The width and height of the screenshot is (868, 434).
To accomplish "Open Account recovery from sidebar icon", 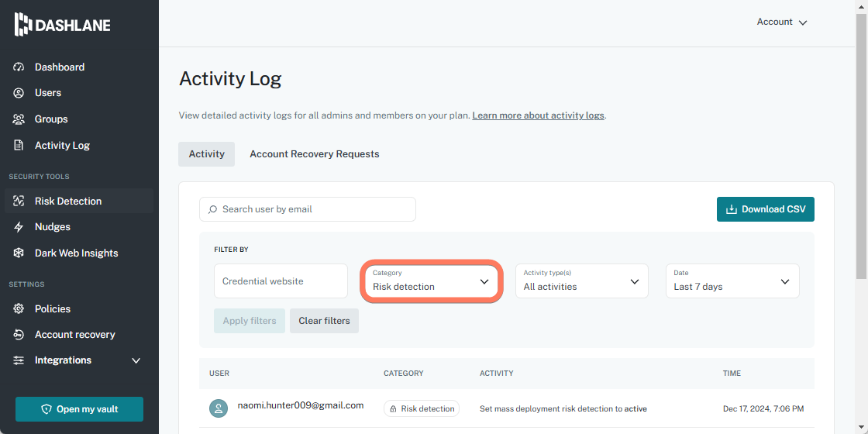I will (x=19, y=335).
